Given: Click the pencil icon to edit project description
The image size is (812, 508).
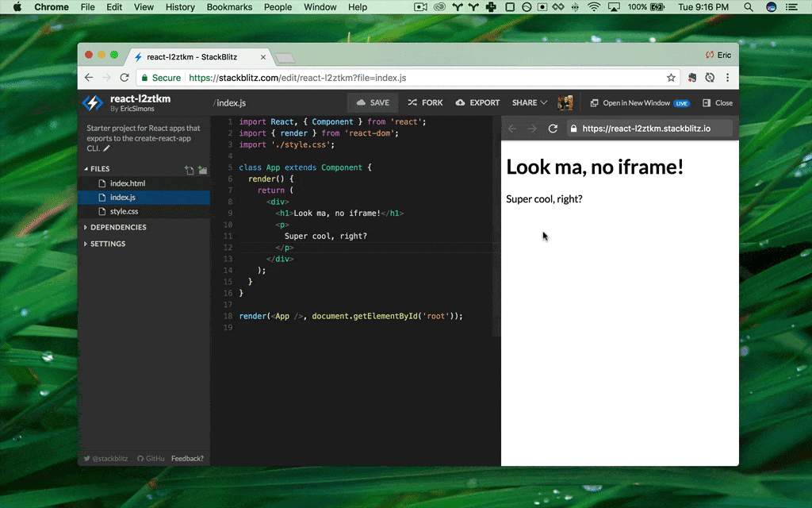Looking at the screenshot, I should click(106, 149).
